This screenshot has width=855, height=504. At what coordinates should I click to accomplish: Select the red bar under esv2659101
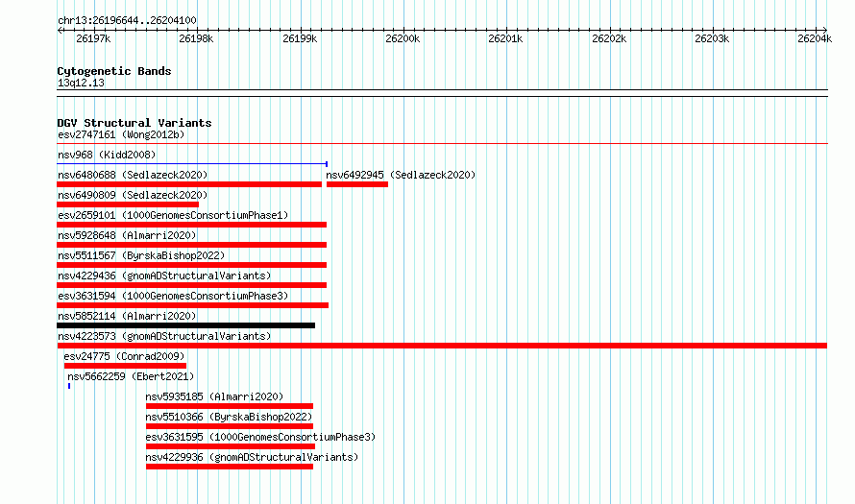tap(191, 225)
